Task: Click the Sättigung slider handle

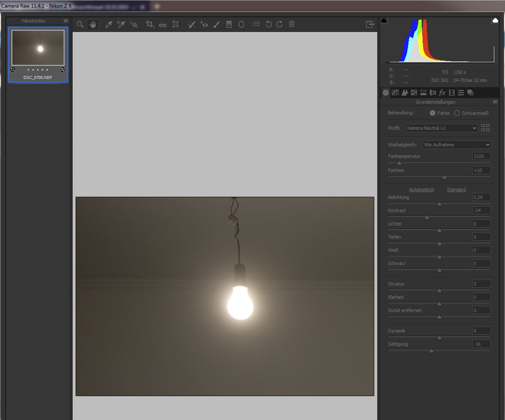Action: [x=431, y=351]
